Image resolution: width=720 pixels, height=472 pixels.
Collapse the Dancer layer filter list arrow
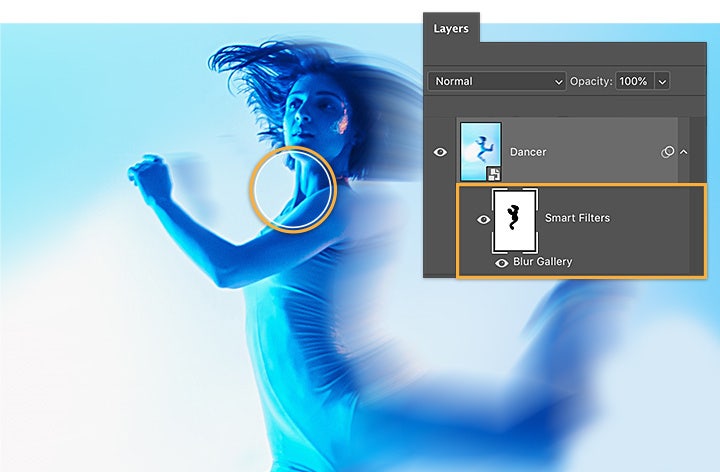684,152
